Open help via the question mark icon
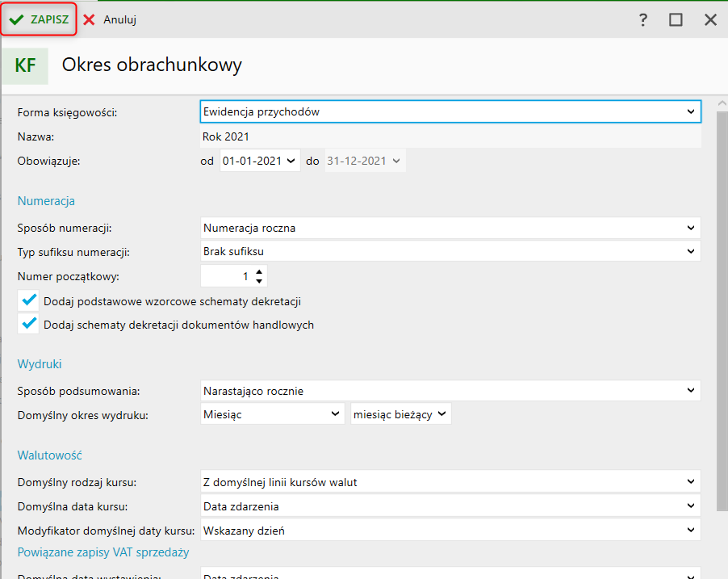Viewport: 728px width, 579px height. [642, 19]
